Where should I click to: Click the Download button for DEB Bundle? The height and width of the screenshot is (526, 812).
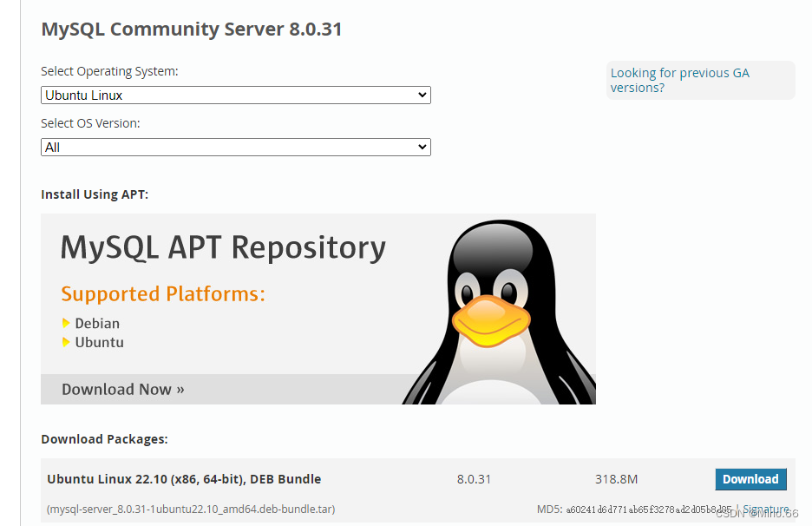(750, 479)
